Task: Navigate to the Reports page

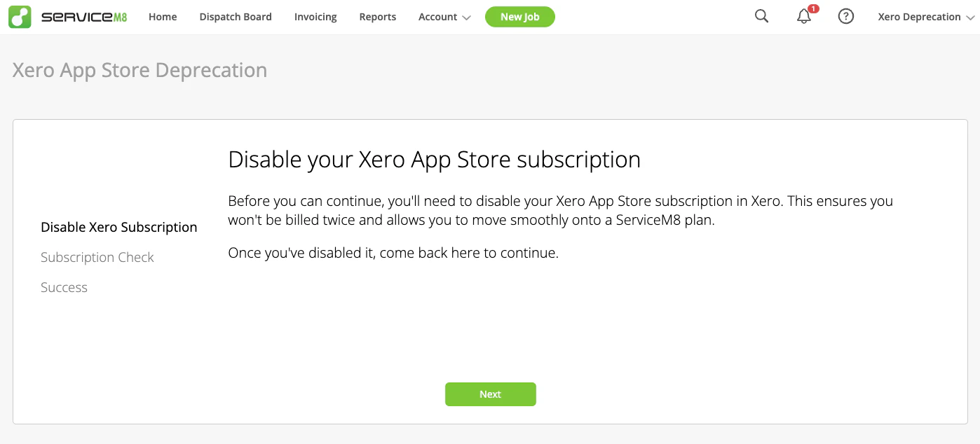Action: [x=377, y=16]
